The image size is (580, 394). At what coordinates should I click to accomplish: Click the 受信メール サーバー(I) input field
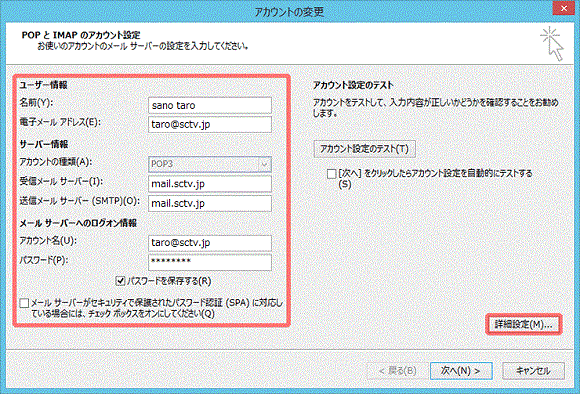click(210, 184)
